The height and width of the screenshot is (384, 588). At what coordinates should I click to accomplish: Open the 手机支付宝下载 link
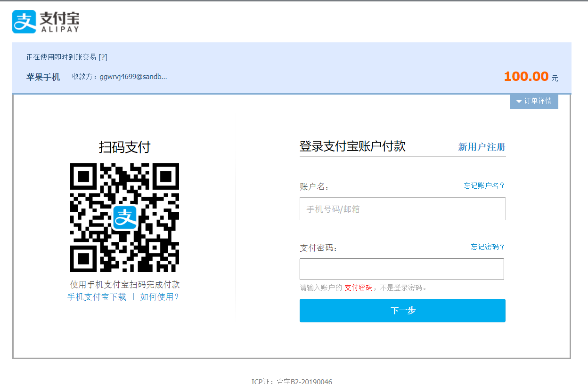(97, 297)
